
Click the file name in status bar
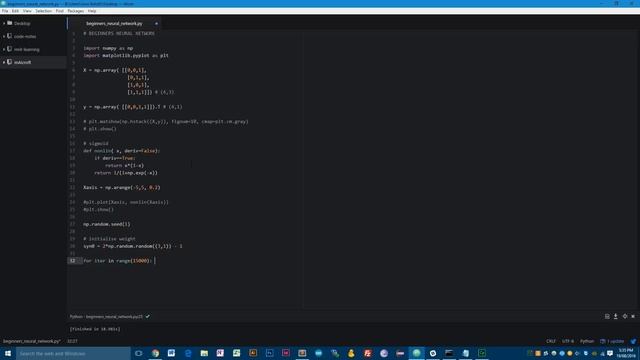[x=32, y=341]
